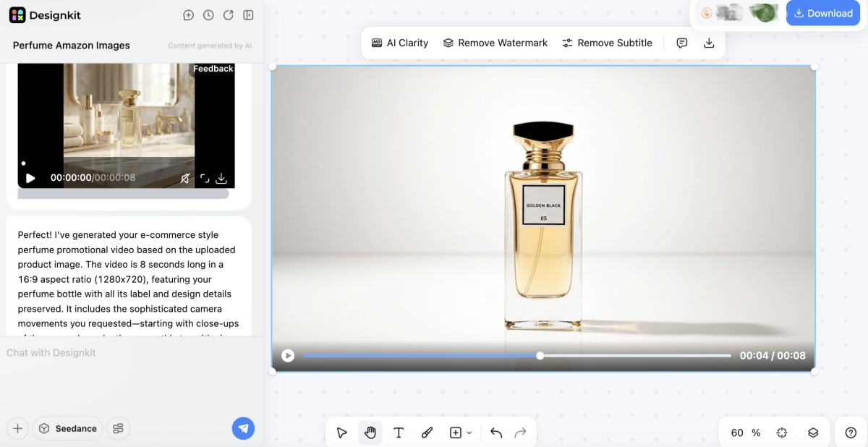
Task: Select the Hand pan tool
Action: click(x=370, y=432)
